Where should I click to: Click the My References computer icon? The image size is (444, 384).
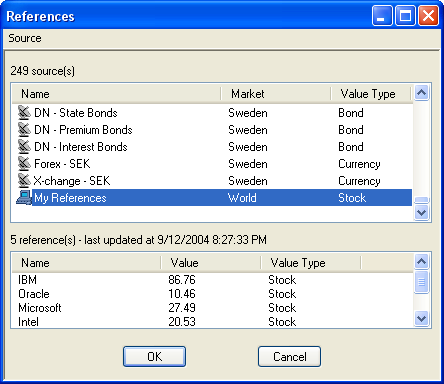pyautogui.click(x=24, y=197)
